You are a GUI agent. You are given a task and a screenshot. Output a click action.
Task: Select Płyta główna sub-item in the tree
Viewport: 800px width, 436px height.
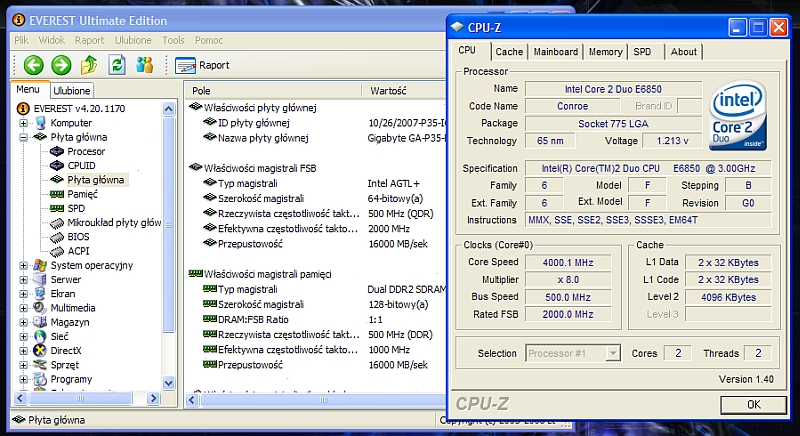(95, 179)
